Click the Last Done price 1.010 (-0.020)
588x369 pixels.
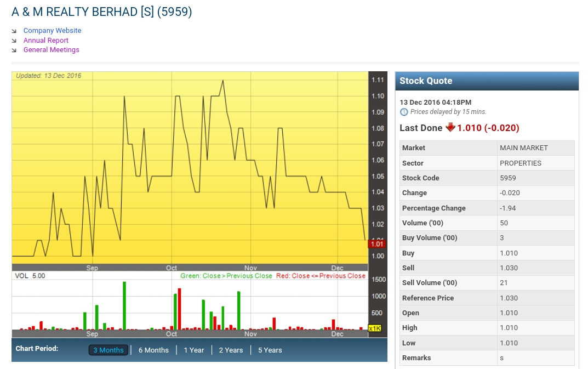[488, 128]
